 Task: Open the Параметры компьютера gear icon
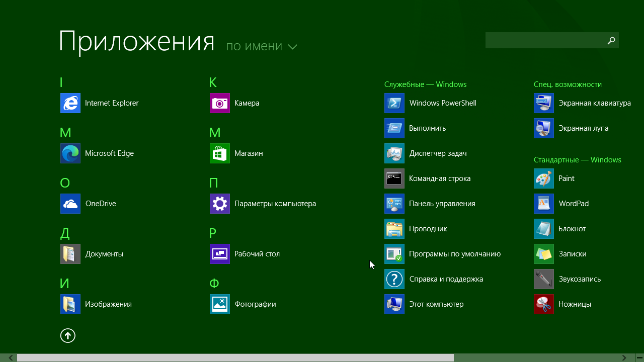[220, 204]
